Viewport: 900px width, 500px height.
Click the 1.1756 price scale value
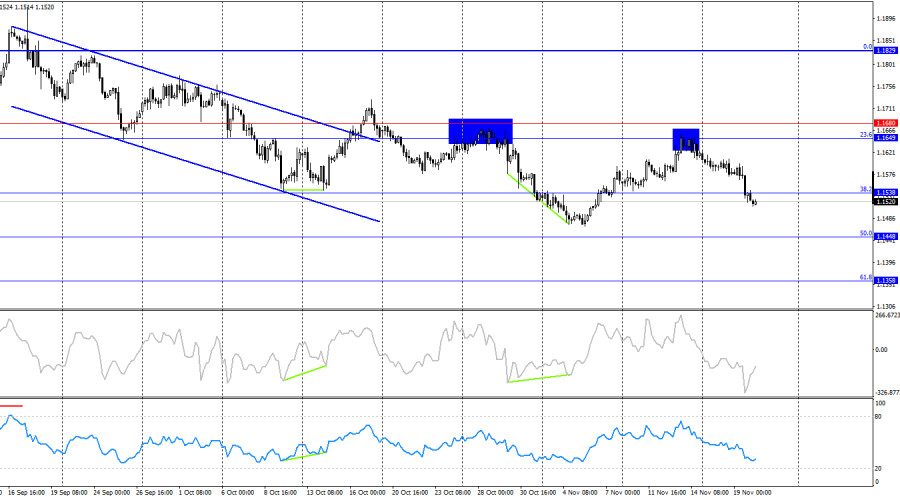886,87
